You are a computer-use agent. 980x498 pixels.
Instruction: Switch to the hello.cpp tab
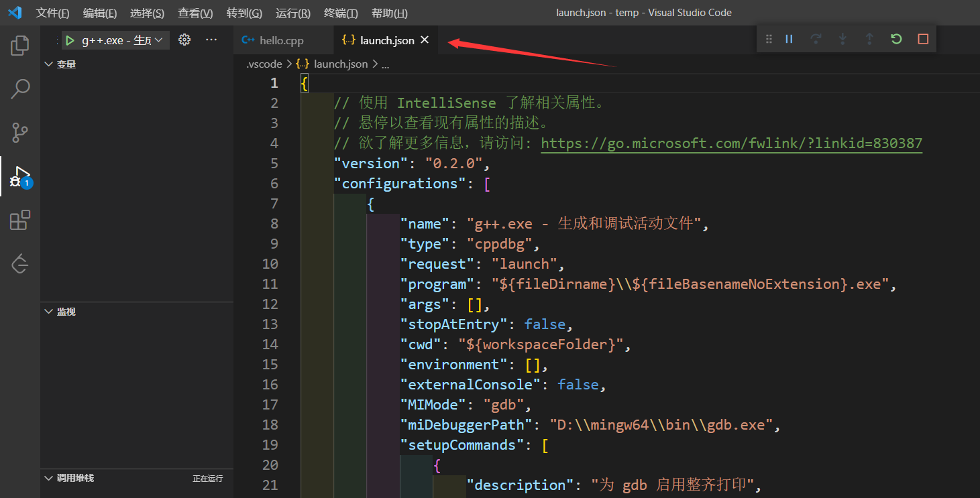[x=283, y=40]
